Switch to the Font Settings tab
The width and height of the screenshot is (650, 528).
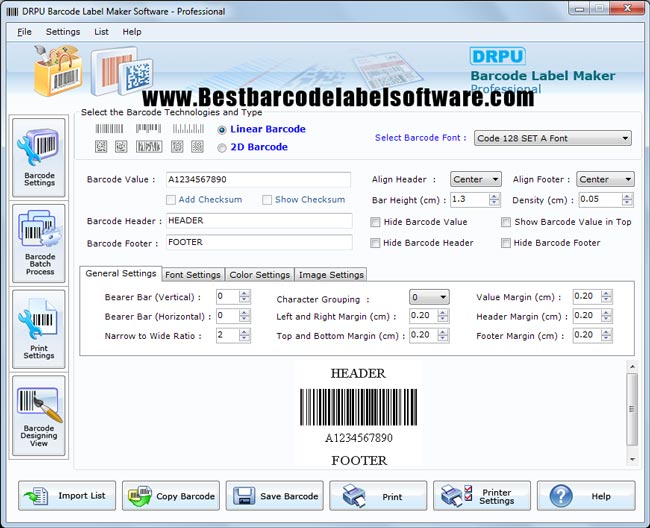pyautogui.click(x=193, y=275)
